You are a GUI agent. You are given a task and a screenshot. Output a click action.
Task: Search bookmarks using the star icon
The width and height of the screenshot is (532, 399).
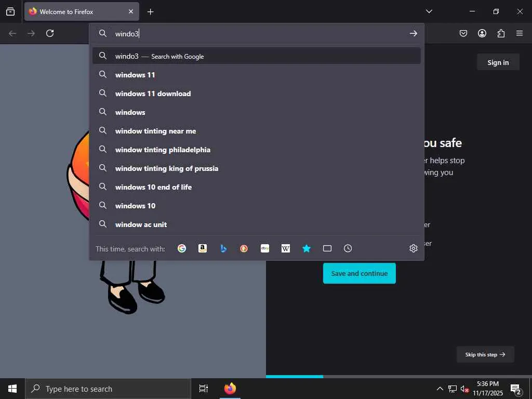(307, 248)
